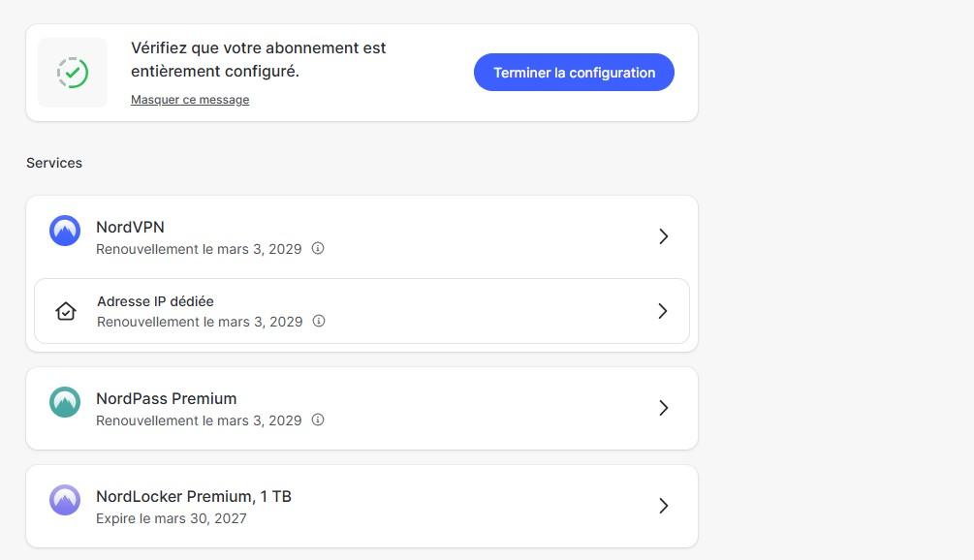Click the dedicated IP house icon
Screen dimensions: 974x560
65,311
